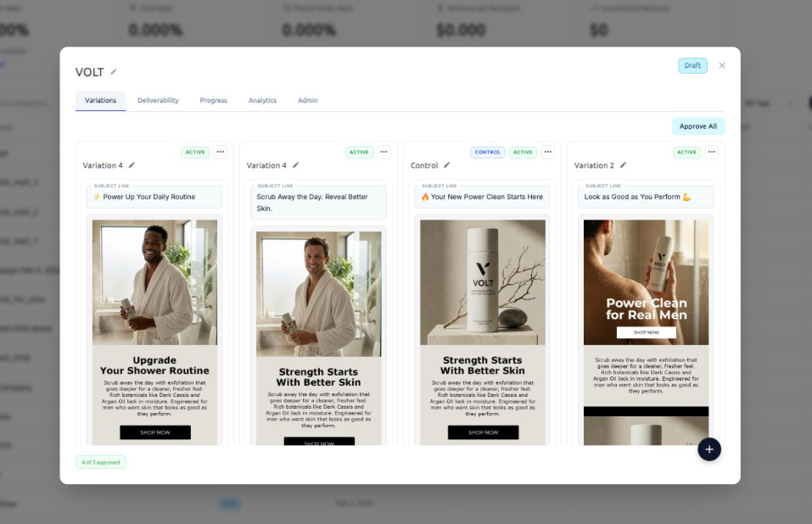
Task: Click the flexed arm emoji in the Variation 2 subject
Action: [686, 197]
